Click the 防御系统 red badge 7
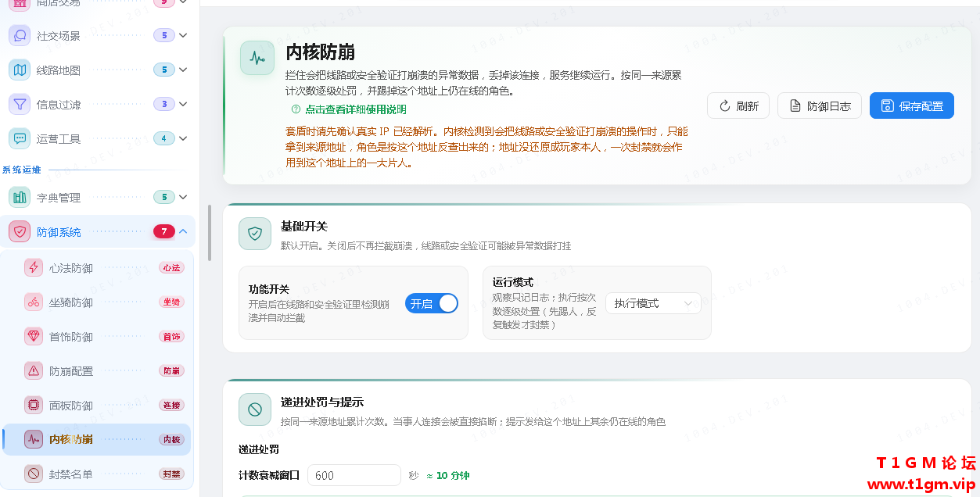 [x=164, y=231]
